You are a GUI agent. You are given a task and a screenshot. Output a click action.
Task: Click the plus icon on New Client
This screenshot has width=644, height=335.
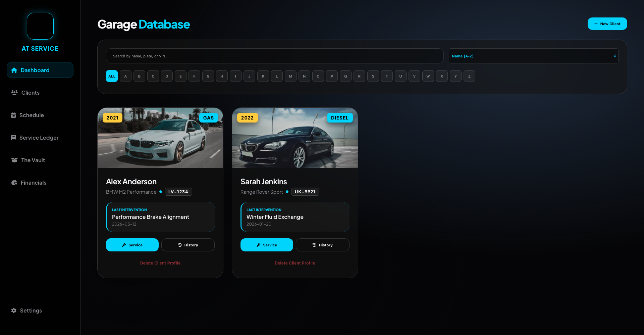[596, 24]
